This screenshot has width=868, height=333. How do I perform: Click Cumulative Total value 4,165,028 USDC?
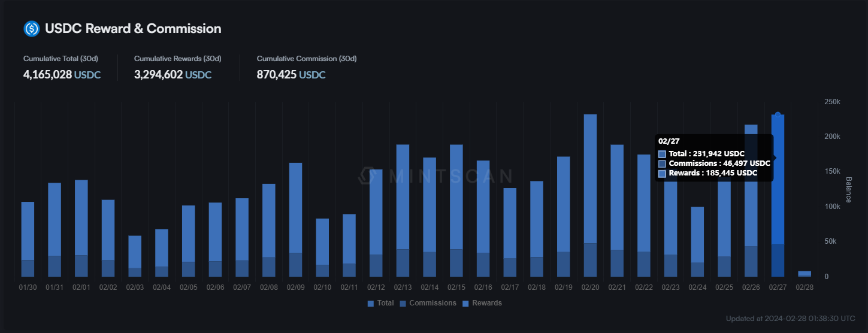point(62,75)
